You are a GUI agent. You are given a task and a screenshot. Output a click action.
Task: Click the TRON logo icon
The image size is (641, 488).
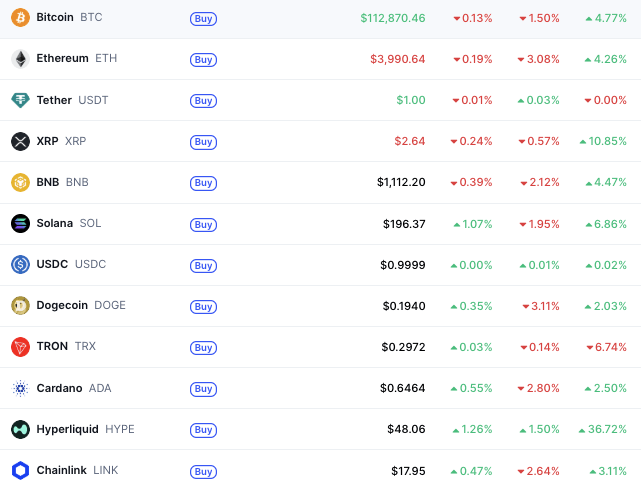(20, 346)
